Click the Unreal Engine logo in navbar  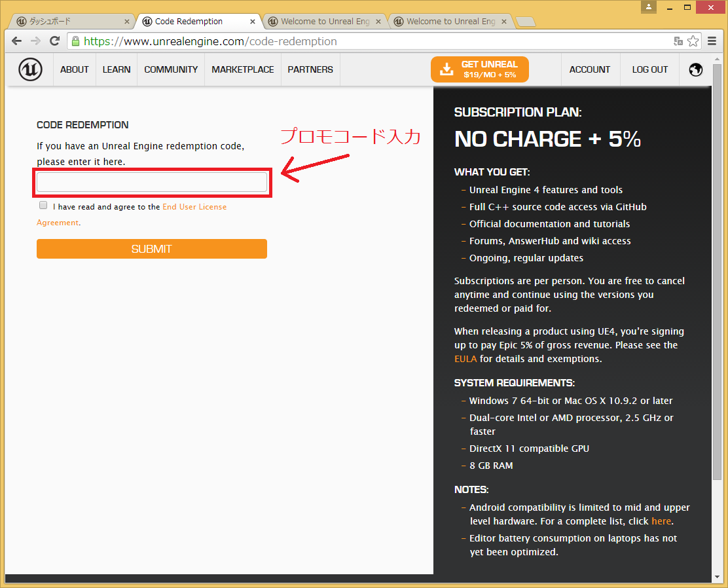coord(30,69)
